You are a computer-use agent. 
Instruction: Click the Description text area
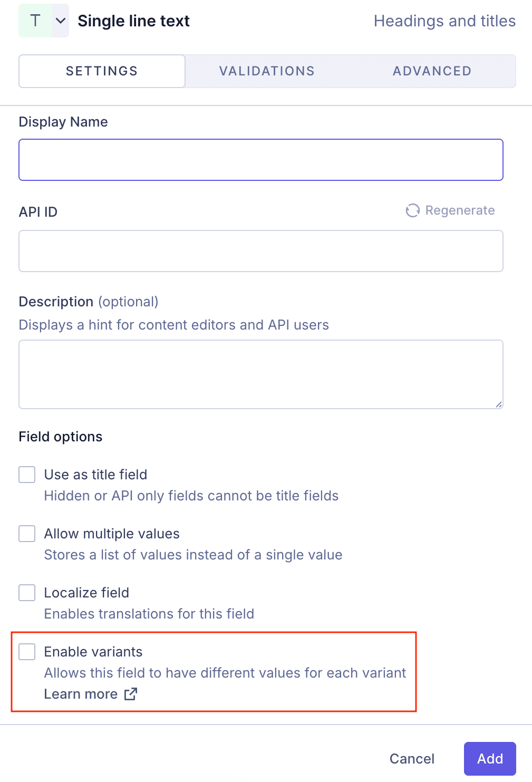point(261,374)
